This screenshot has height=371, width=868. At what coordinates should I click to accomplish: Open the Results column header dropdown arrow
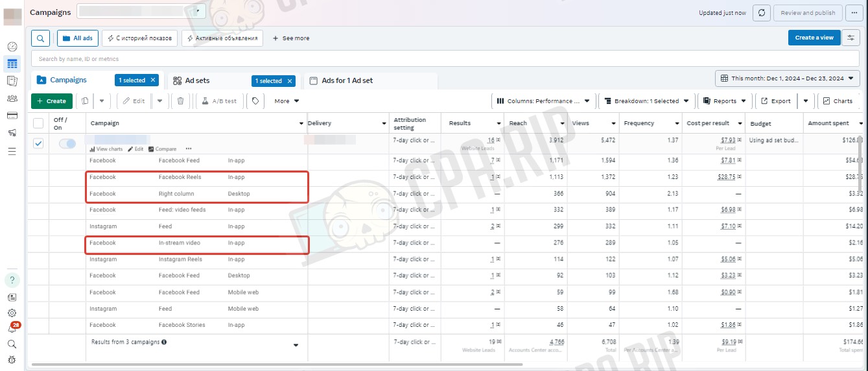pos(499,123)
